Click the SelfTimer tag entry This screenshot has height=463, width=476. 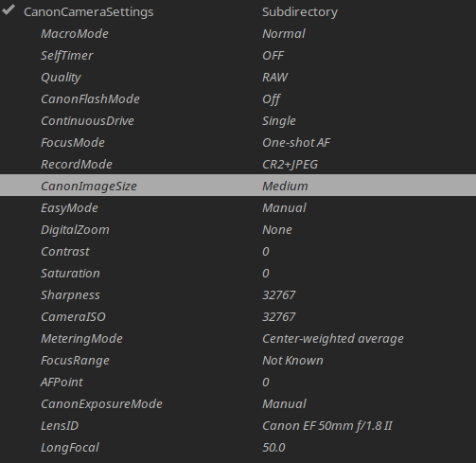click(x=238, y=56)
